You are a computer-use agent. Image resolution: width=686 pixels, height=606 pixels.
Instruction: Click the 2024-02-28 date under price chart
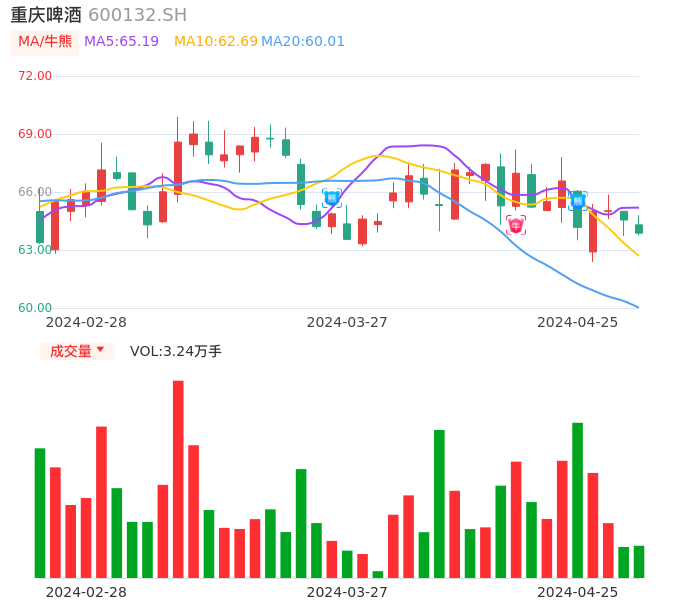[x=86, y=322]
